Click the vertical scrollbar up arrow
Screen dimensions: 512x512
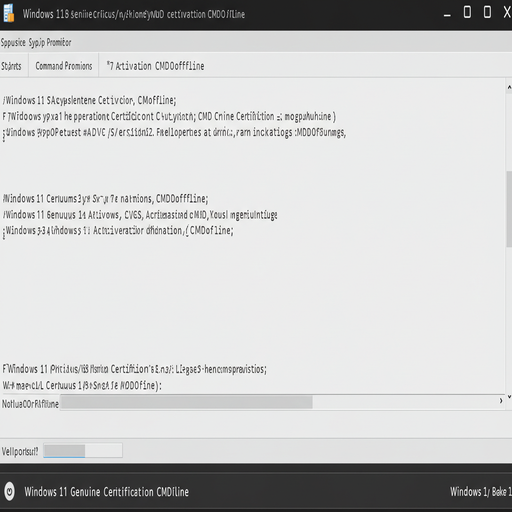click(509, 87)
